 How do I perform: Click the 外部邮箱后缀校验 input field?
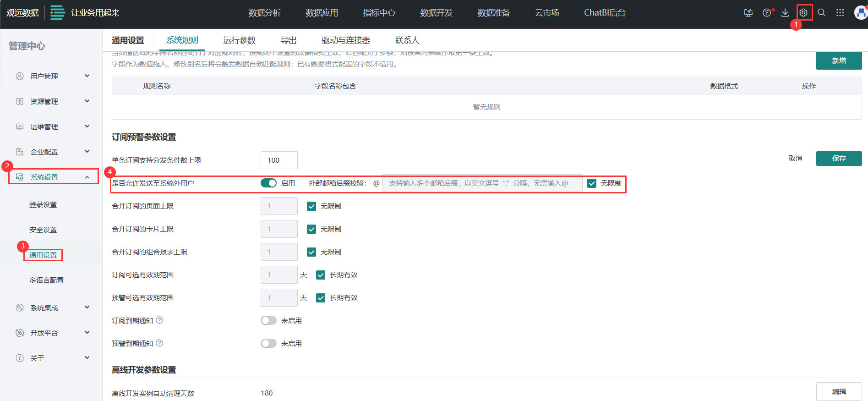482,183
